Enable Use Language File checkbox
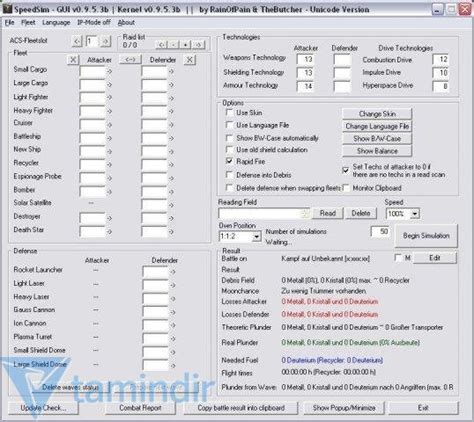474x422 pixels. pyautogui.click(x=229, y=125)
